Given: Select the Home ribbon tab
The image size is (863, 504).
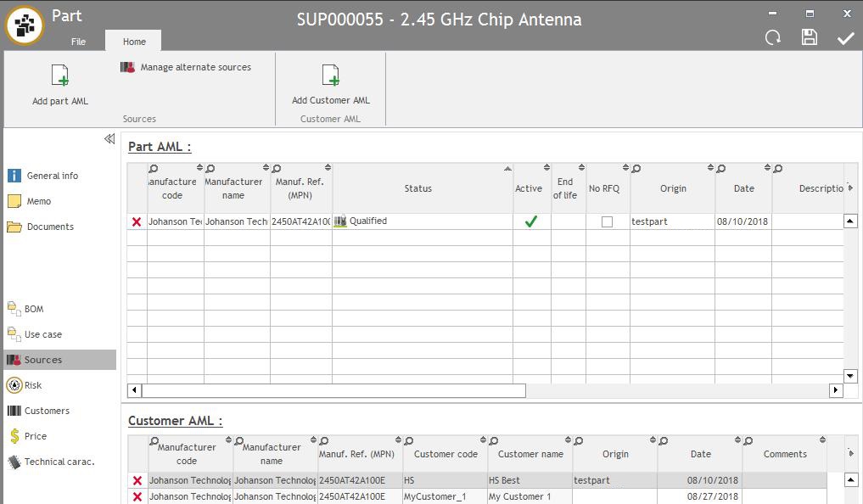Looking at the screenshot, I should 134,42.
